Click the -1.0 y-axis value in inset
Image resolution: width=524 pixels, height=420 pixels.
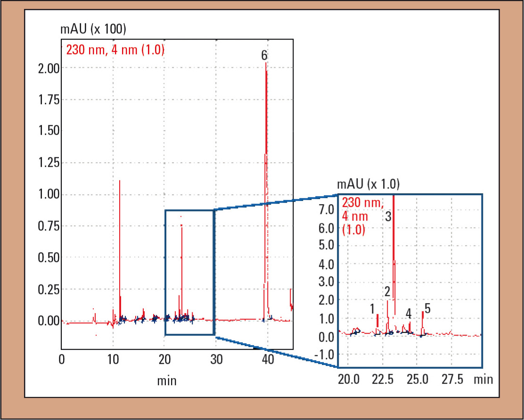click(324, 354)
